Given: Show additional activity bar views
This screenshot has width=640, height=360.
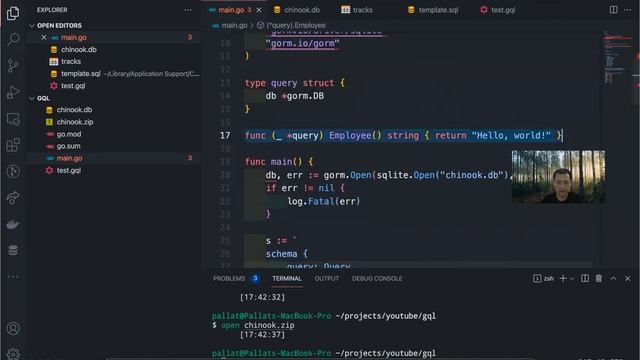Looking at the screenshot, I should (13, 277).
